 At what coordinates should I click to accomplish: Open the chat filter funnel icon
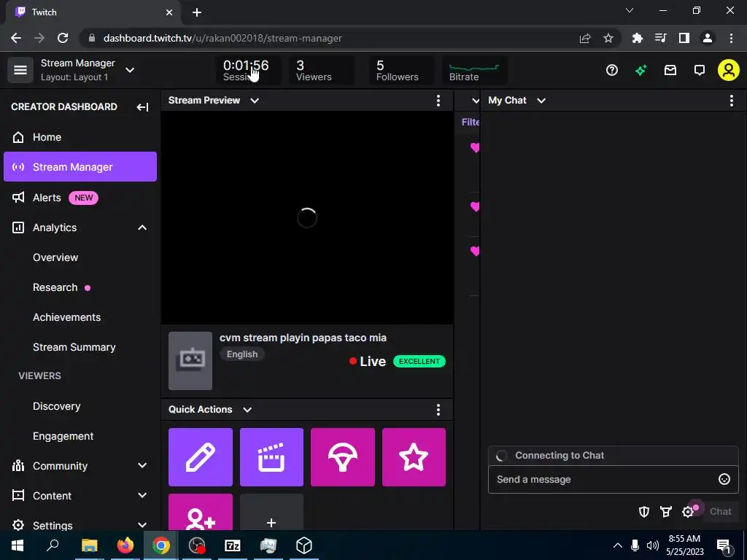(665, 511)
